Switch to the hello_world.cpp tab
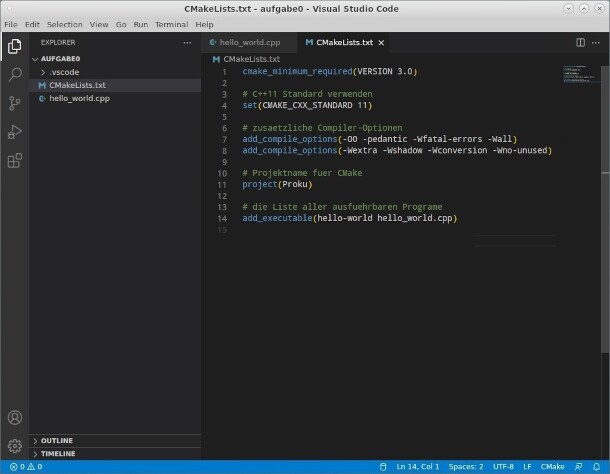The width and height of the screenshot is (610, 474). pyautogui.click(x=249, y=42)
